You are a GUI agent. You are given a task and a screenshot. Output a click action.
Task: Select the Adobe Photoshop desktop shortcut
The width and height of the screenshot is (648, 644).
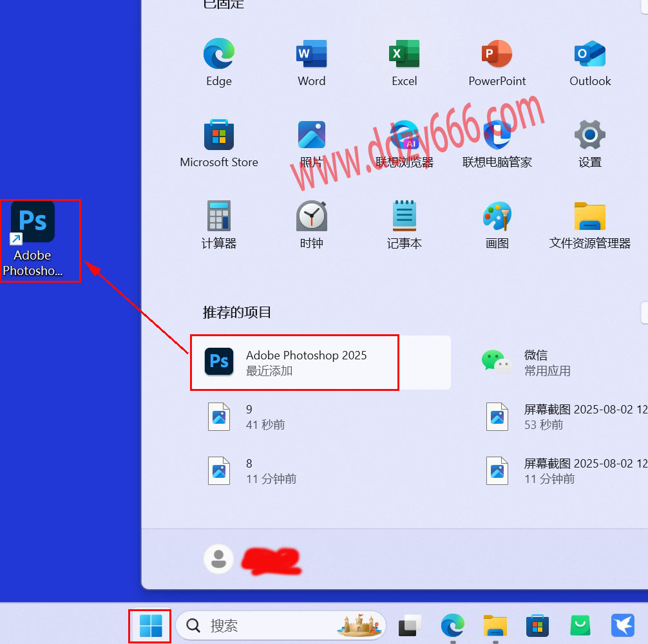[x=33, y=239]
